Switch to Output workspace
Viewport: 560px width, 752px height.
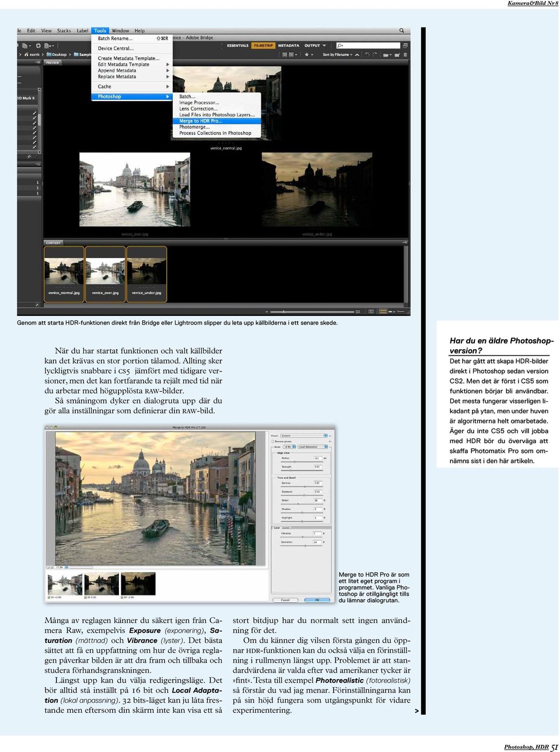312,46
